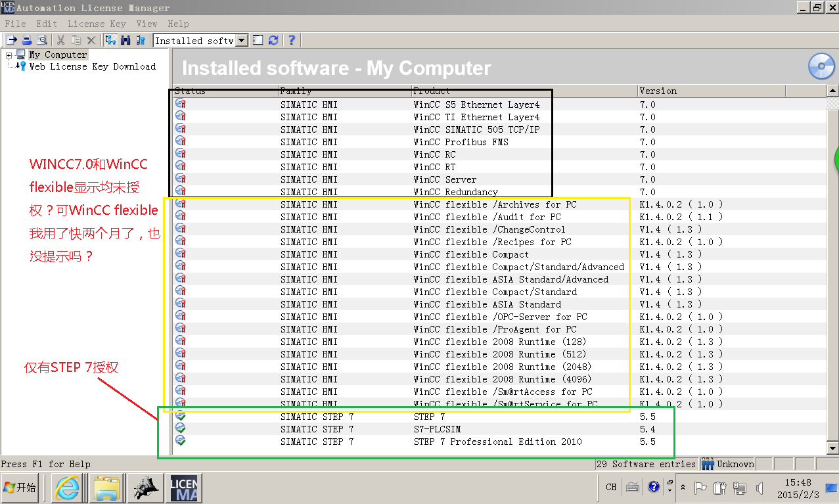Select the WinCC TI Ethernet Layer4 product

(476, 117)
